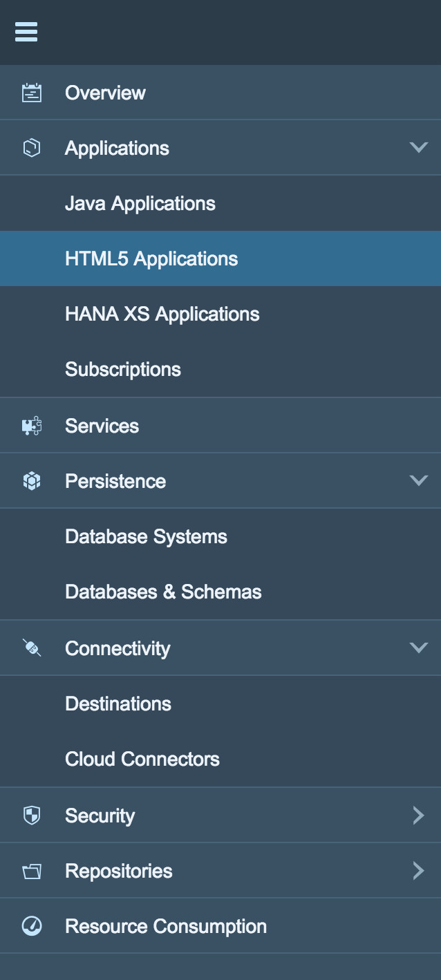Screen dimensions: 441x980
Task: Click the Connectivity plug icon
Action: point(31,648)
